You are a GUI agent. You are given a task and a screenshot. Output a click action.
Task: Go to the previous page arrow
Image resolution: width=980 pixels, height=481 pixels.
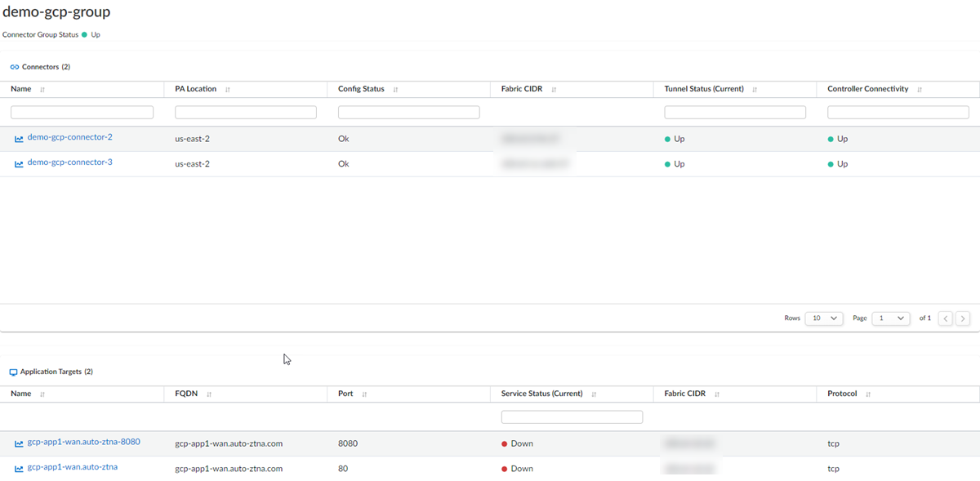pyautogui.click(x=945, y=318)
